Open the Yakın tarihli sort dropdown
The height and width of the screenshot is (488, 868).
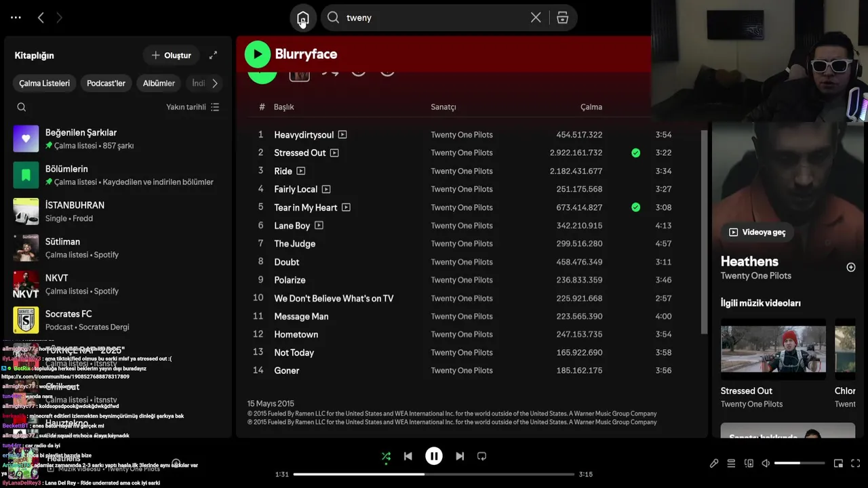click(x=193, y=107)
